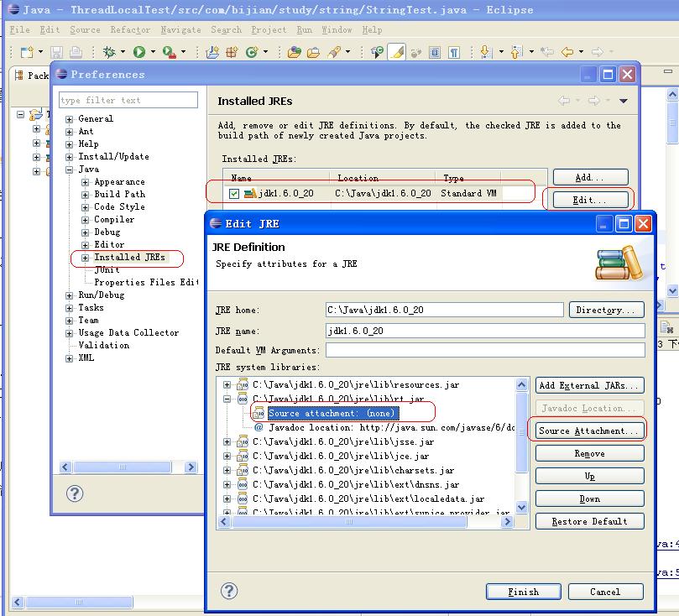Expand the localedata.jar library entry
Image resolution: width=679 pixels, height=616 pixels.
tap(227, 499)
